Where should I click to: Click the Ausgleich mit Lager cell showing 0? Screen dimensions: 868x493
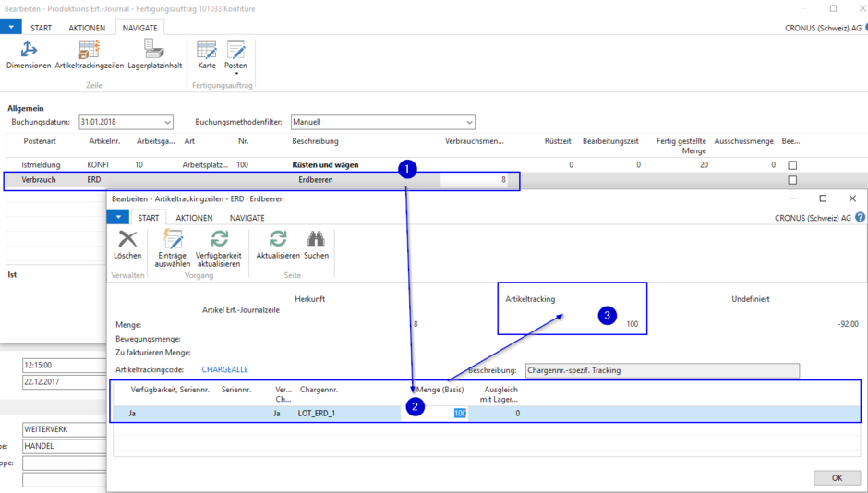tap(517, 414)
